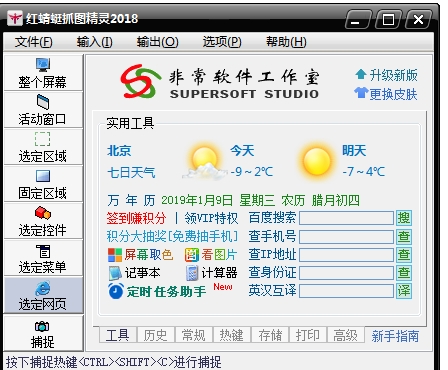Open the 新手指南 beginner guide link
The height and width of the screenshot is (370, 448).
395,336
